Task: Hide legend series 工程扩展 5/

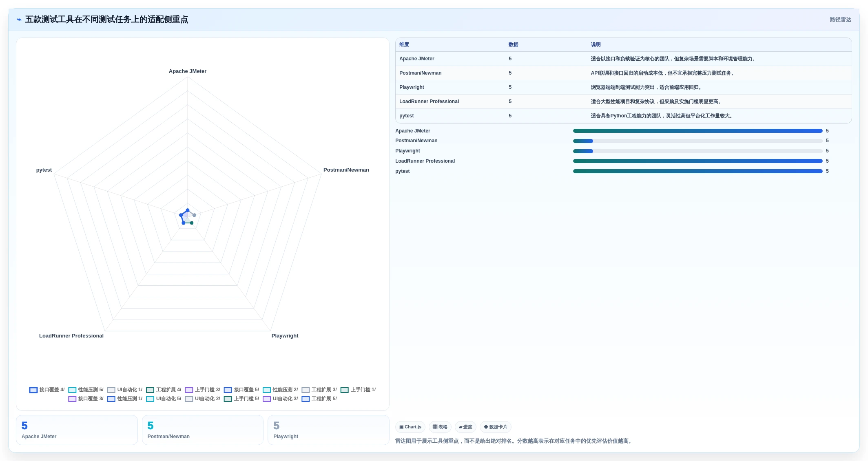Action: 319,399
